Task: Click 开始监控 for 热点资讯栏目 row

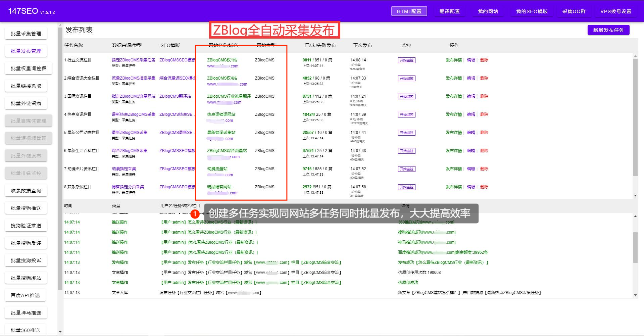Action: tap(406, 115)
